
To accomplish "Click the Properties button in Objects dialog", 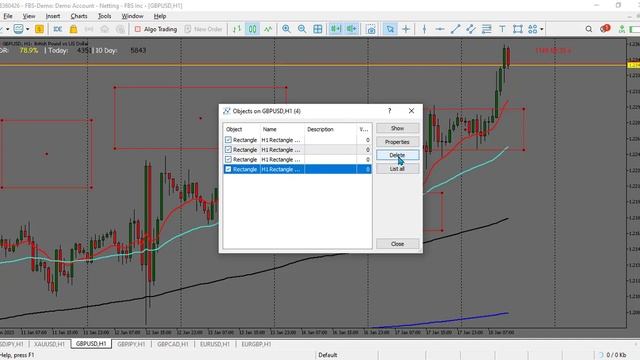I will 397,142.
